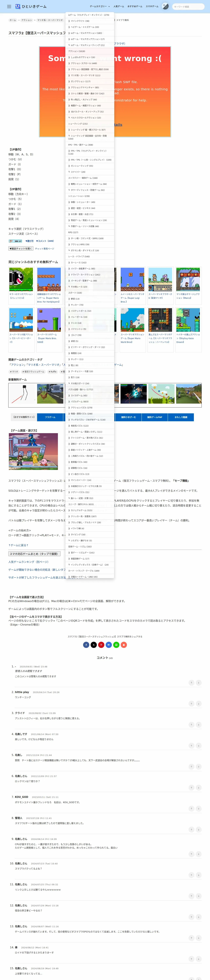
Task: Select シューティング (231) category entry
Action: pos(90,124)
